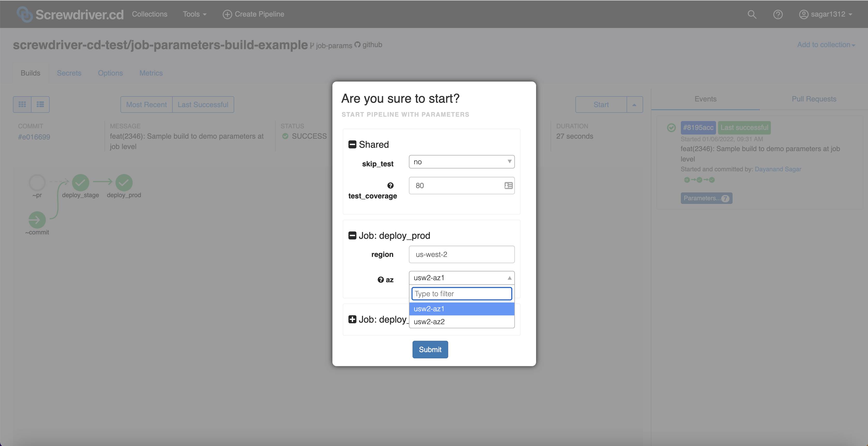
Task: Open the Pull Requests tab
Action: (814, 99)
